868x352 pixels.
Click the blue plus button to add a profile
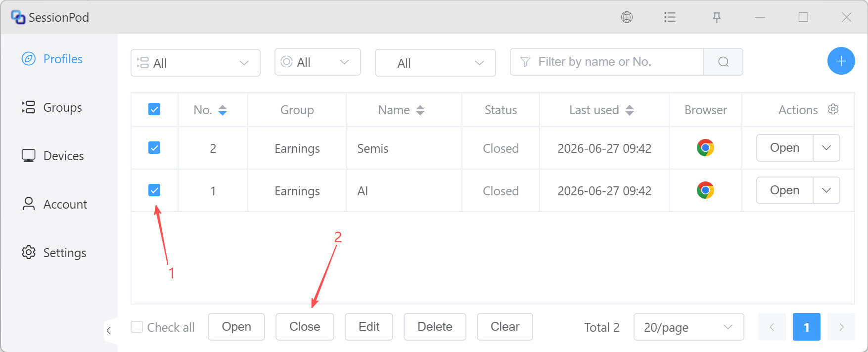(841, 61)
